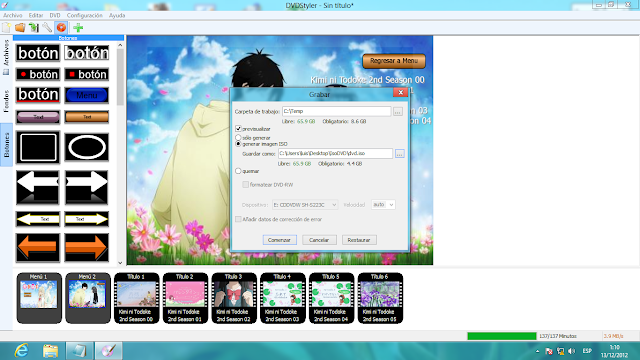Expand the Dispositivo dropdown
Image resolution: width=640 pixels, height=360 pixels.
coord(305,204)
